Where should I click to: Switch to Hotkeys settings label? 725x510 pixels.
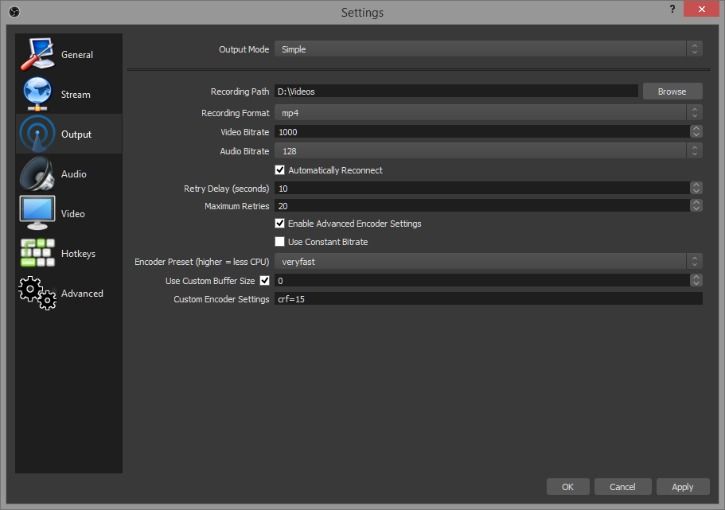point(79,253)
